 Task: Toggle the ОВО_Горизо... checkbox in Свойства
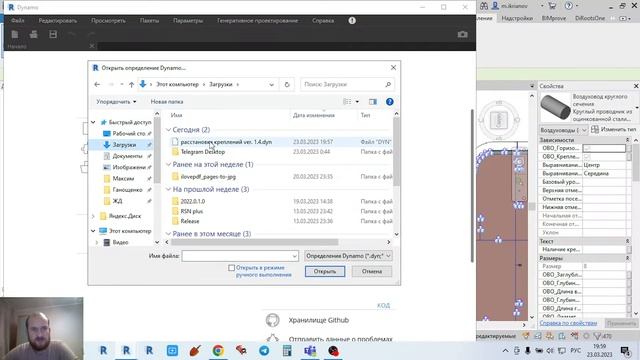tap(587, 148)
